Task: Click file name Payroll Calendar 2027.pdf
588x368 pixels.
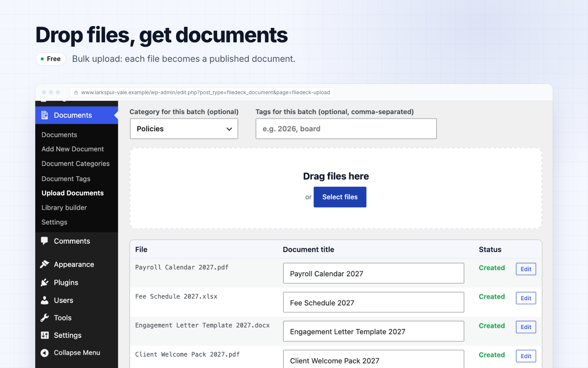Action: (182, 267)
